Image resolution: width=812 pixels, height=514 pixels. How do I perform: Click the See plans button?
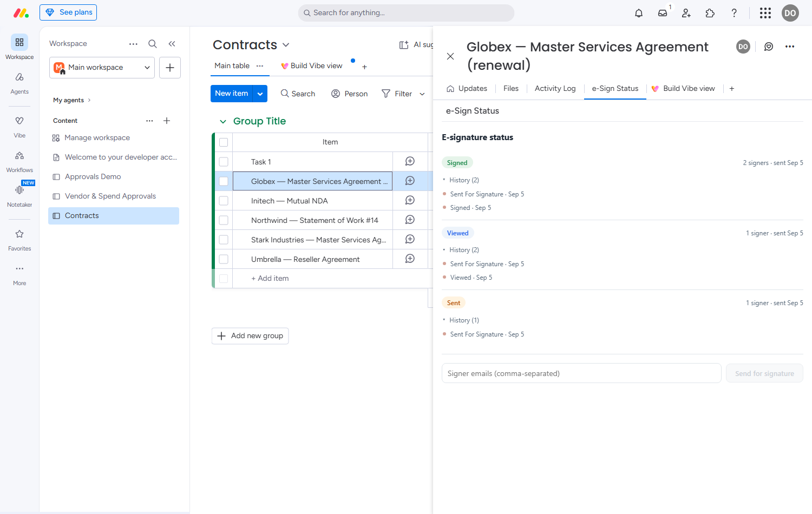[68, 12]
